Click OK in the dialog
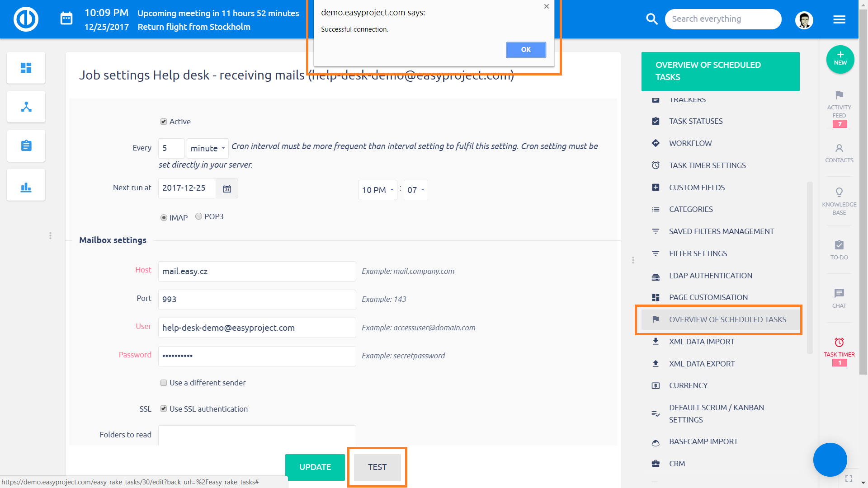 (x=526, y=50)
